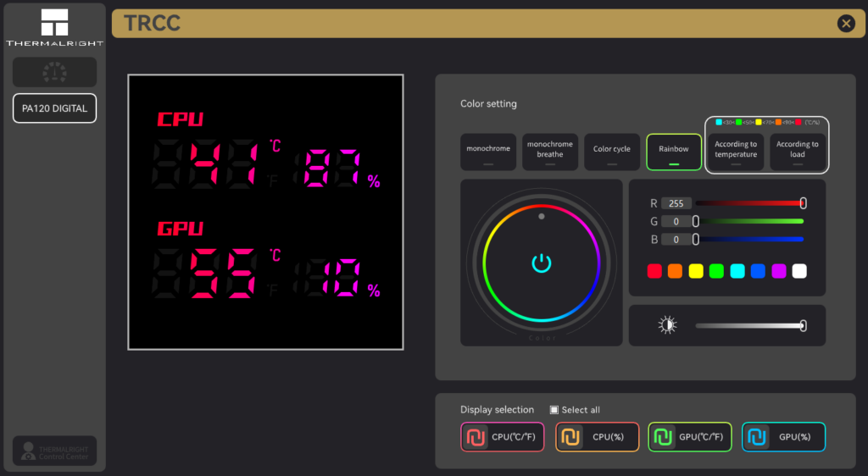The height and width of the screenshot is (476, 868).
Task: Pick the cyan color swatch
Action: tap(737, 271)
